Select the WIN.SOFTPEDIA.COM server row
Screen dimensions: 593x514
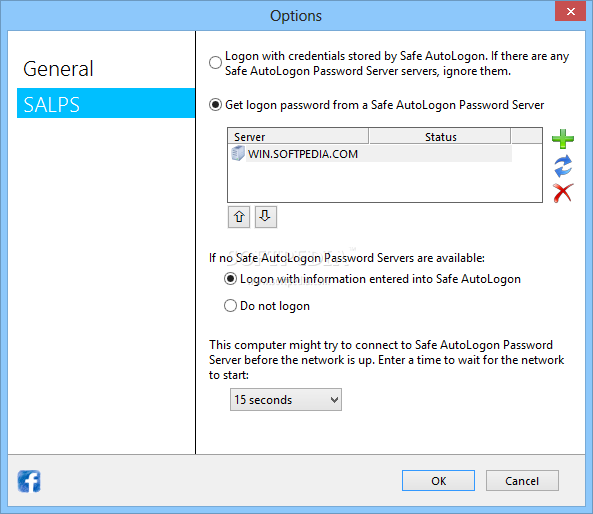(370, 154)
